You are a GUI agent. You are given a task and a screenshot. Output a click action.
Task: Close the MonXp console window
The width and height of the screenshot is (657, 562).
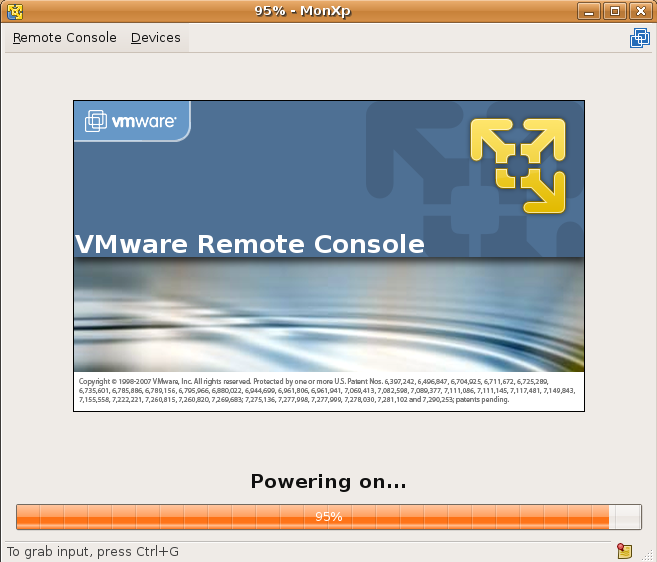(x=641, y=11)
